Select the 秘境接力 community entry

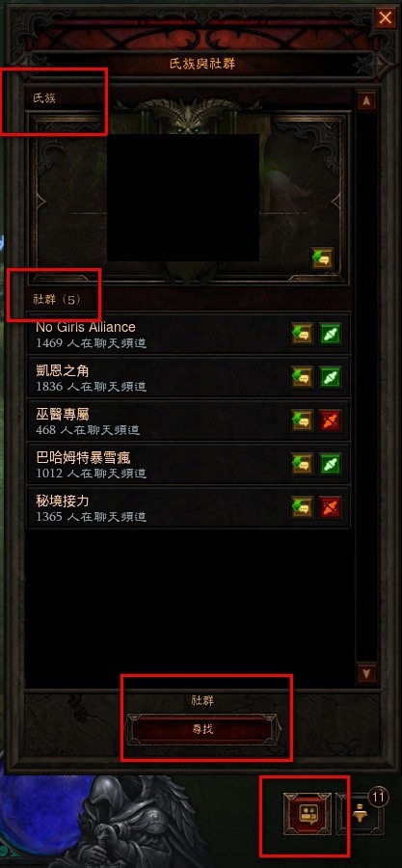(x=189, y=507)
